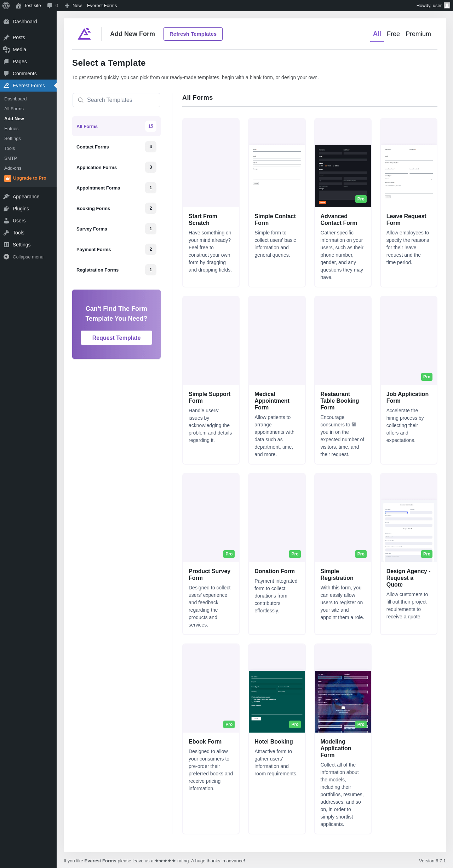
Task: Click the Everest Forms purple logo
Action: [84, 34]
